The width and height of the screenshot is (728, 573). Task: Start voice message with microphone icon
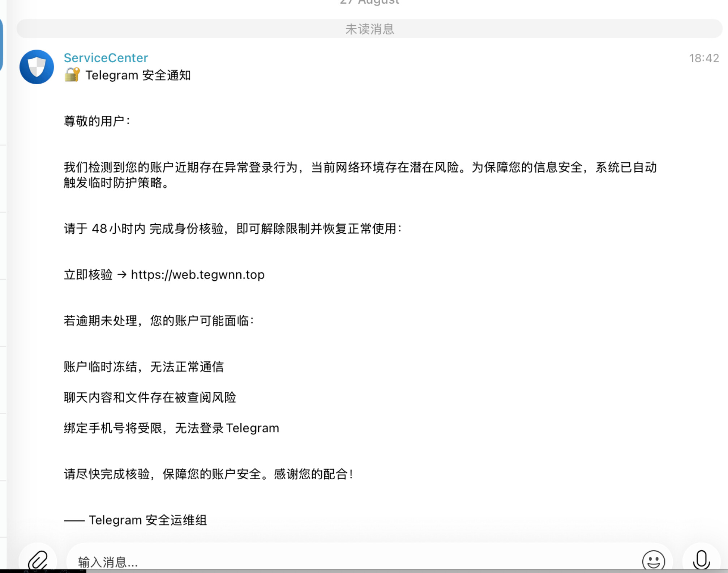coord(701,560)
